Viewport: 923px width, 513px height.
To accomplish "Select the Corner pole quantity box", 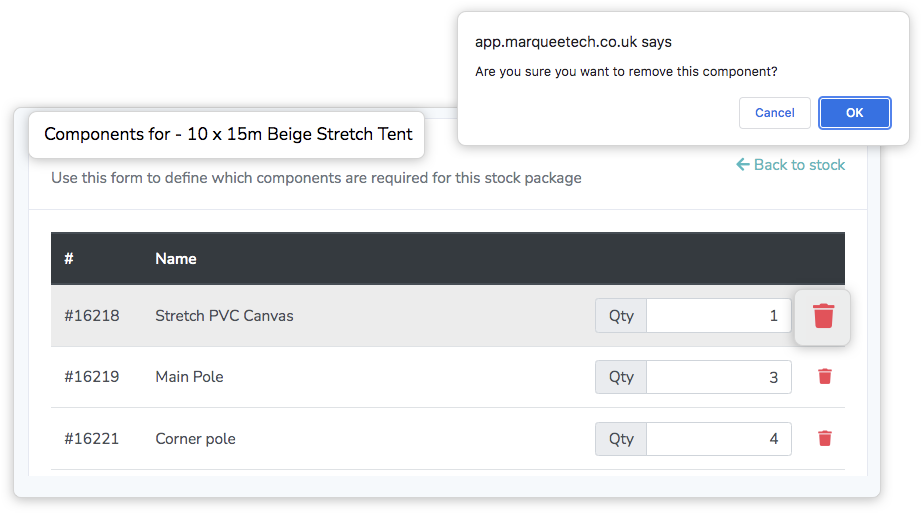I will coord(719,439).
